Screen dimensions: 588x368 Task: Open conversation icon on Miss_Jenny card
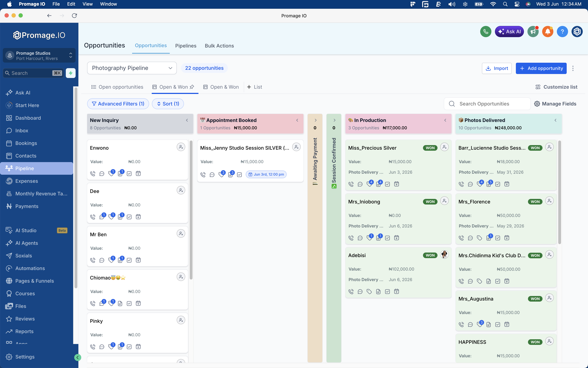[x=212, y=175]
